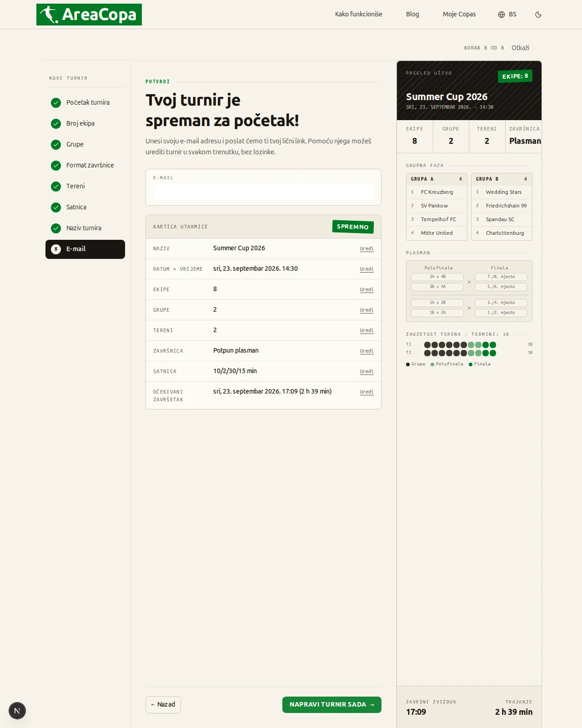This screenshot has width=582, height=728.
Task: Click SV Pankow team row
Action: pos(436,206)
